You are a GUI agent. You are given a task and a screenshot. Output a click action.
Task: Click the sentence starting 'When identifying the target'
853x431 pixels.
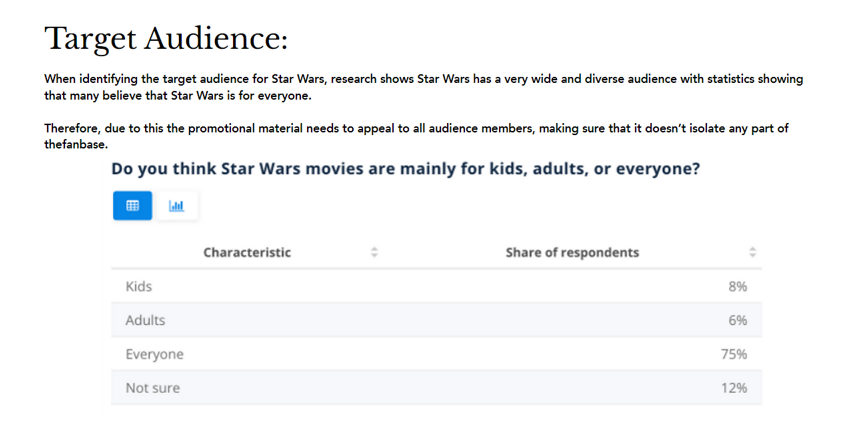click(x=423, y=87)
